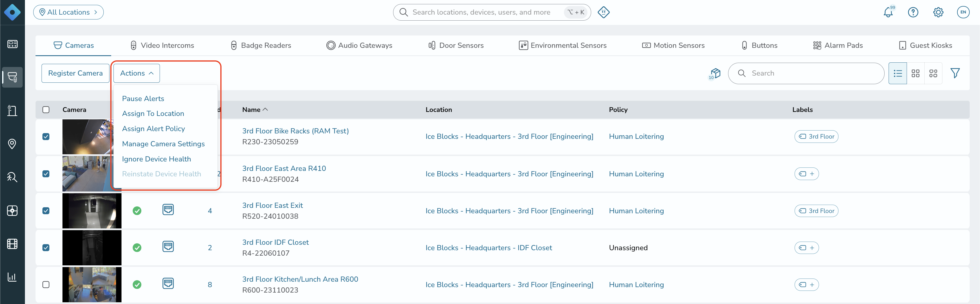Open the reports bar chart icon in sidebar

[x=12, y=277]
